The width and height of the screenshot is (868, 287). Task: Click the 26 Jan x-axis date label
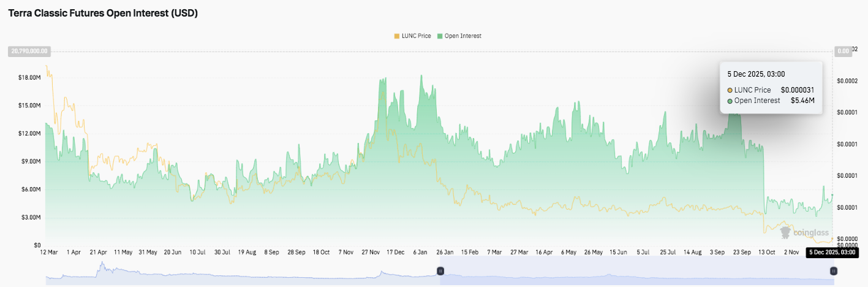[445, 252]
